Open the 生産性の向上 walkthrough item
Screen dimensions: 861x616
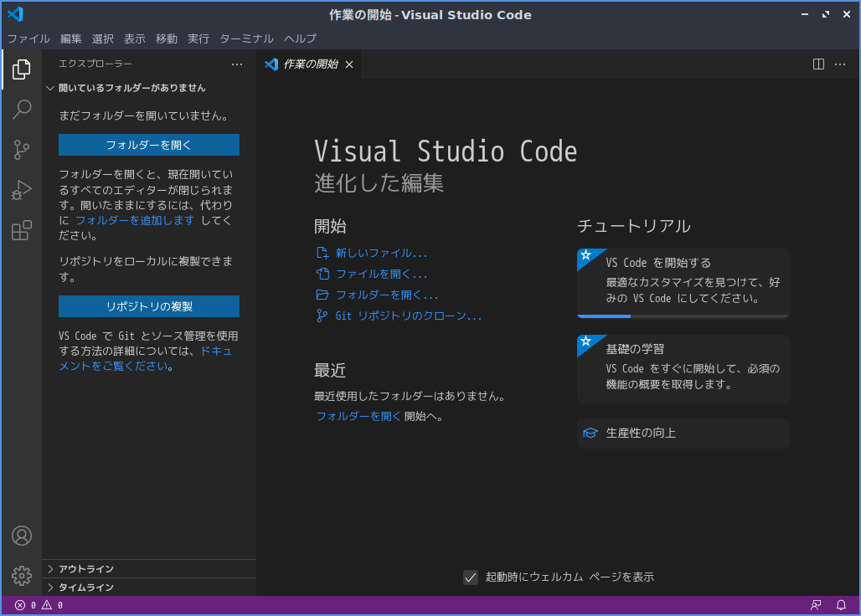coord(683,433)
